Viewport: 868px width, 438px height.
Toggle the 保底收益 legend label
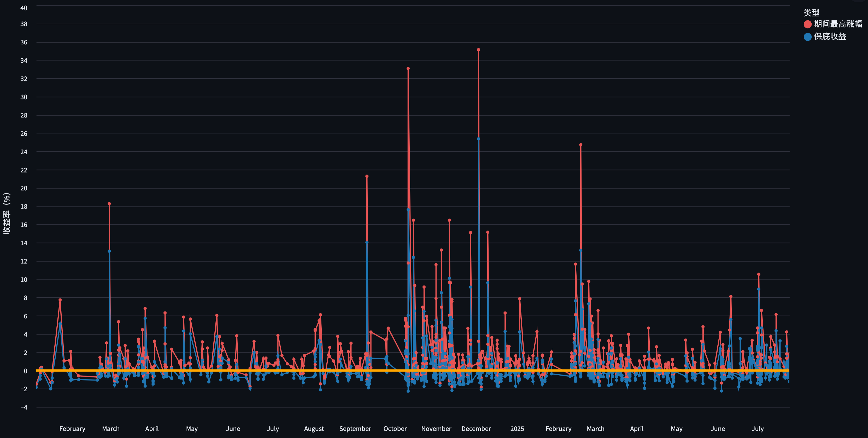click(x=830, y=36)
